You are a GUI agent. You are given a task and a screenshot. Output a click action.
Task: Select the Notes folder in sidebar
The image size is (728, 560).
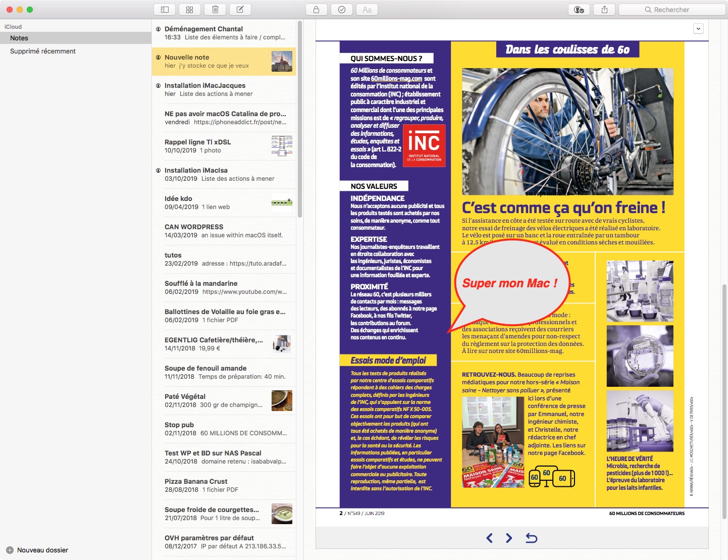[19, 38]
